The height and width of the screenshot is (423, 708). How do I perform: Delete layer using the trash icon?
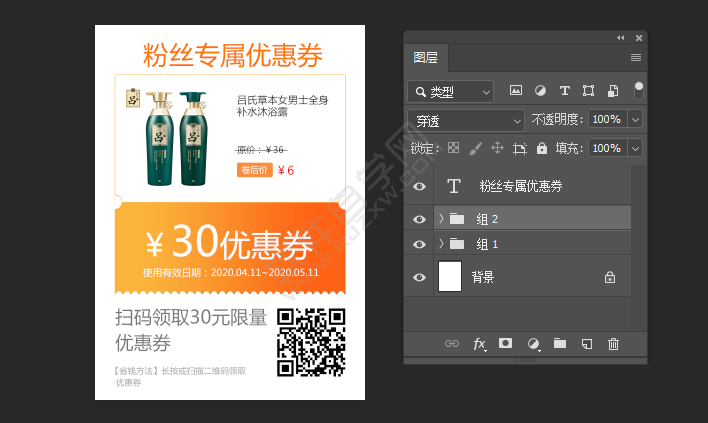614,344
